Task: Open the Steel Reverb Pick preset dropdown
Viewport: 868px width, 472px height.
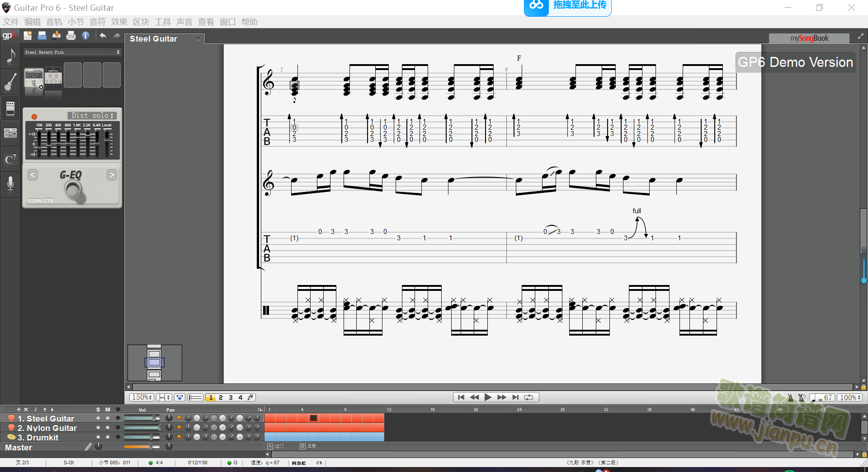Action: coord(72,52)
